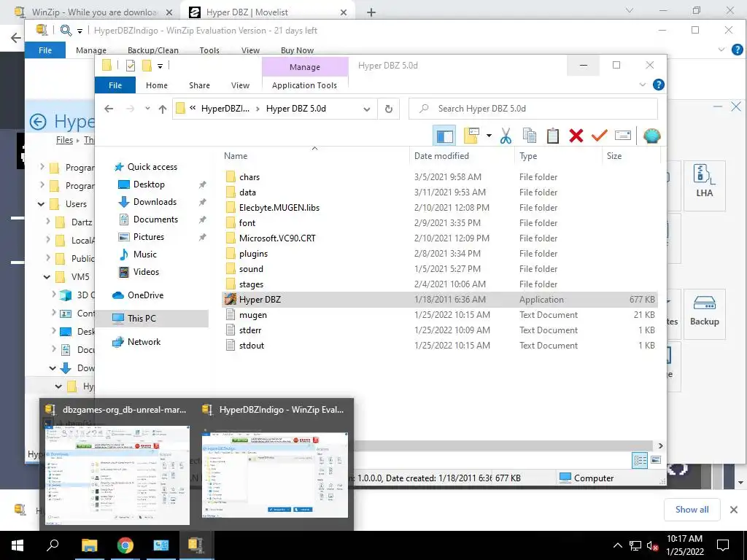Toggle the navigation pane toolbar button
Viewport: 747px width, 560px height.
tap(444, 136)
